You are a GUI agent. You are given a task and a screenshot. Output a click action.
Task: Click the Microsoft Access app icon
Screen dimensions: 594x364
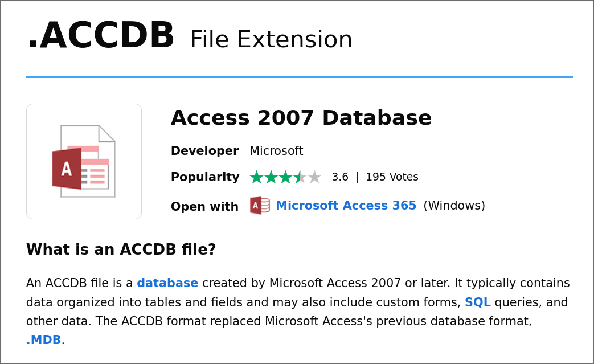[x=260, y=206]
